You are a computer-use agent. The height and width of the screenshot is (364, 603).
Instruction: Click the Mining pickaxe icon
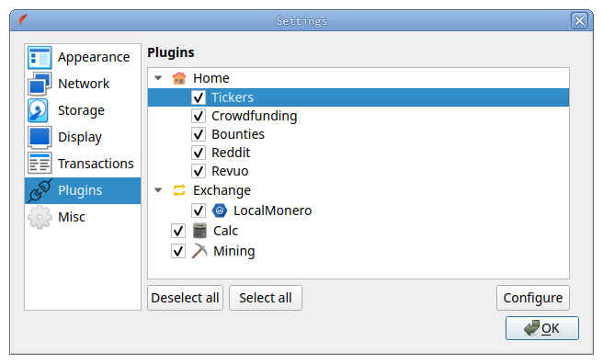point(199,251)
